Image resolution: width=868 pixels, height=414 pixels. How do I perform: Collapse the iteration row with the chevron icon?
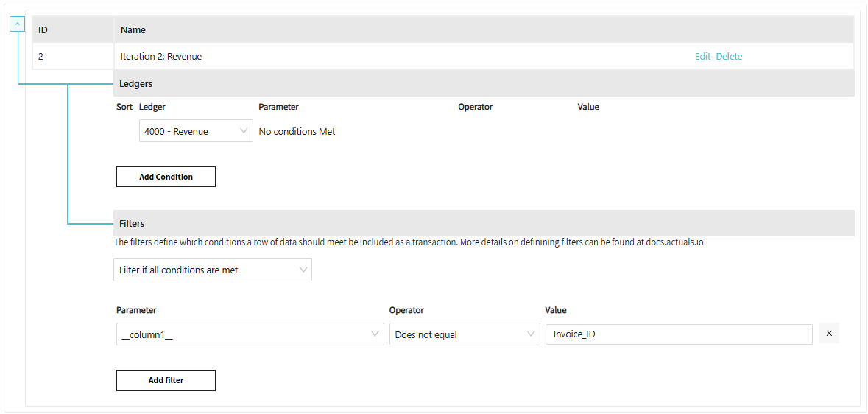(x=18, y=24)
